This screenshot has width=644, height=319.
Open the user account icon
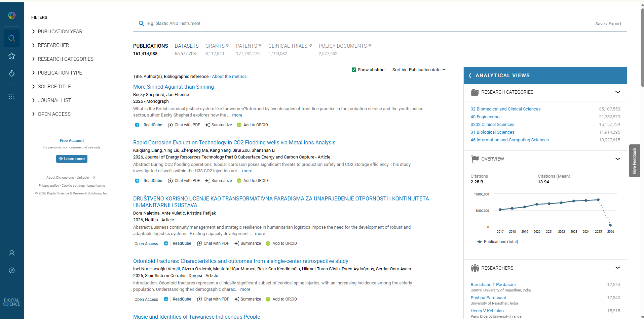(12, 253)
